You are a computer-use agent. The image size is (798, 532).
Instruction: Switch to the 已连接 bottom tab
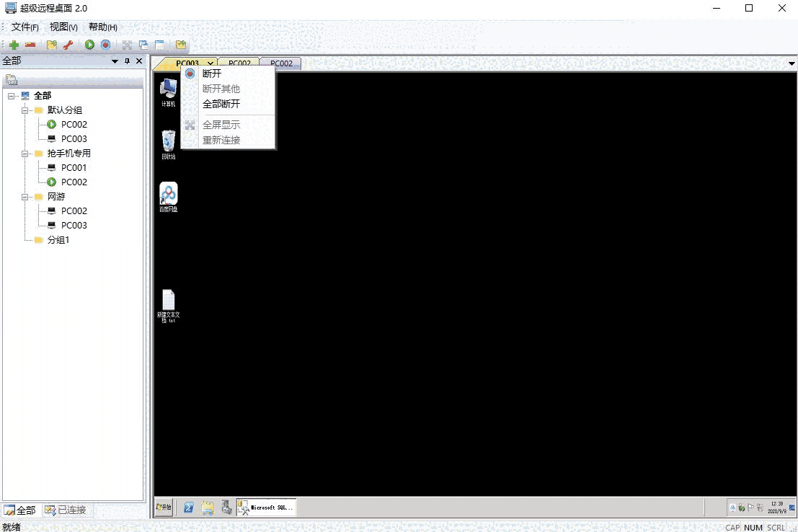point(65,510)
